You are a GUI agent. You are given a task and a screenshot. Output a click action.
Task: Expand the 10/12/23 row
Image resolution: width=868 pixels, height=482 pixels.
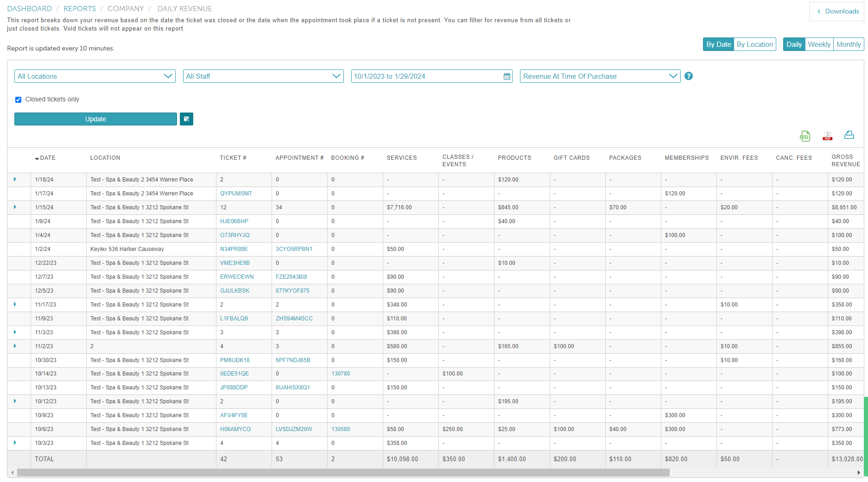(x=15, y=401)
